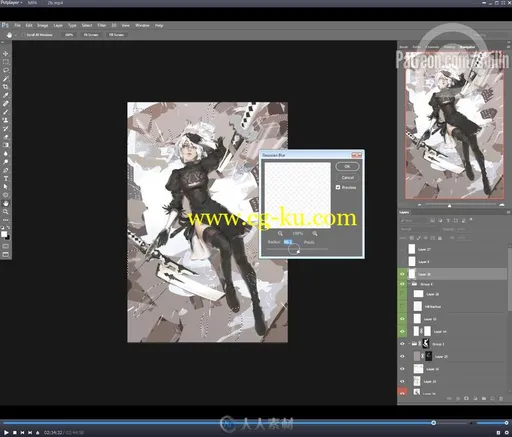Select the Clone Stamp tool
Image resolution: width=512 pixels, height=437 pixels.
6,120
